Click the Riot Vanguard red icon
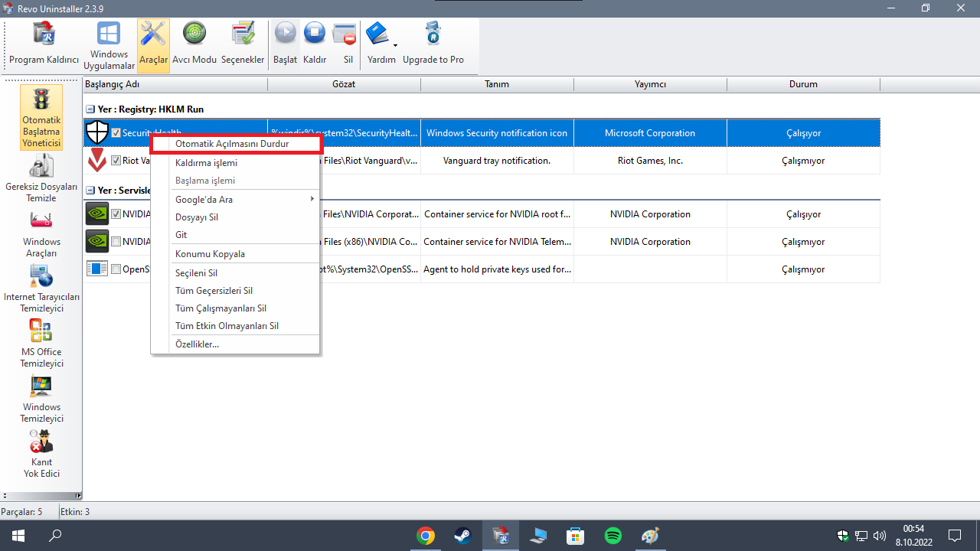 97,161
